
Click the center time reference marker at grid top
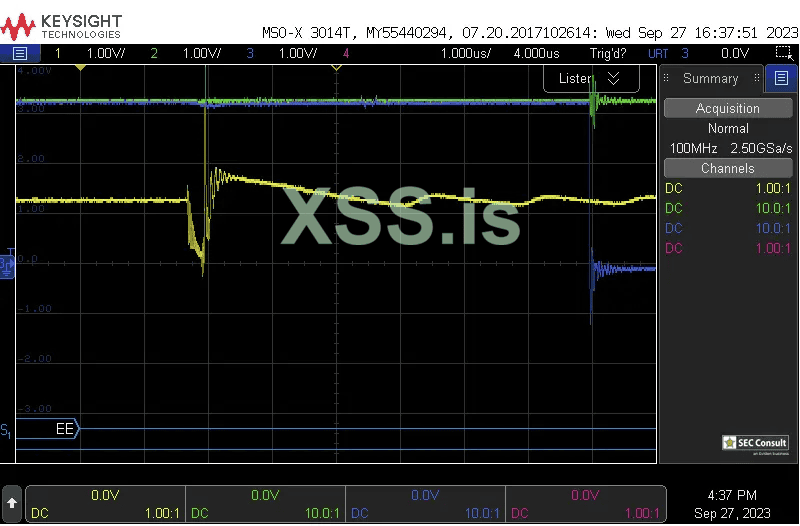point(336,67)
